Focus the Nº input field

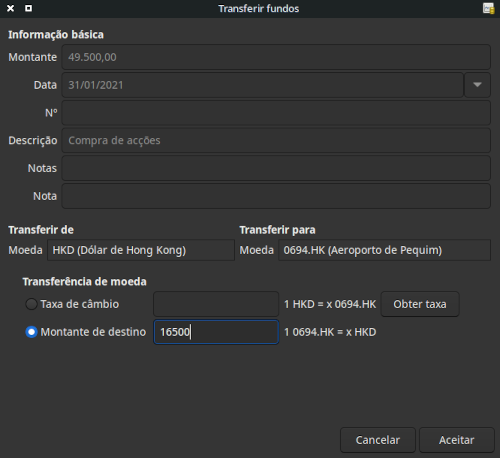tap(276, 113)
